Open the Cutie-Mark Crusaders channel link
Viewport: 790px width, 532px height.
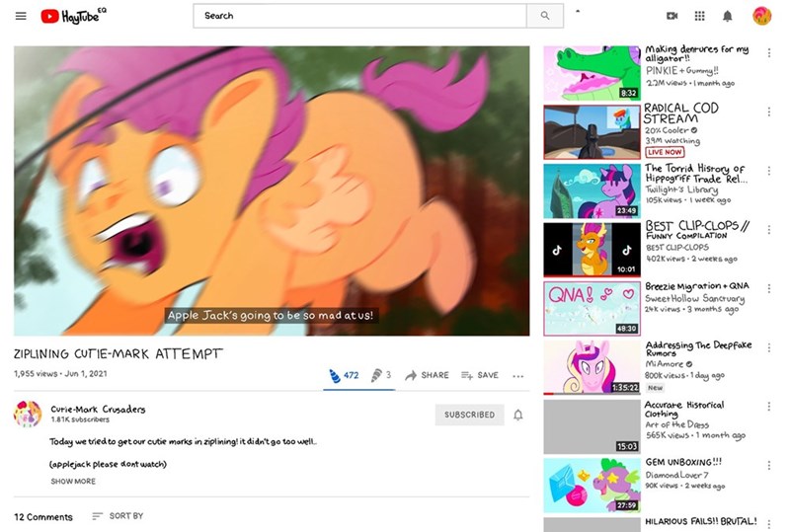(98, 409)
